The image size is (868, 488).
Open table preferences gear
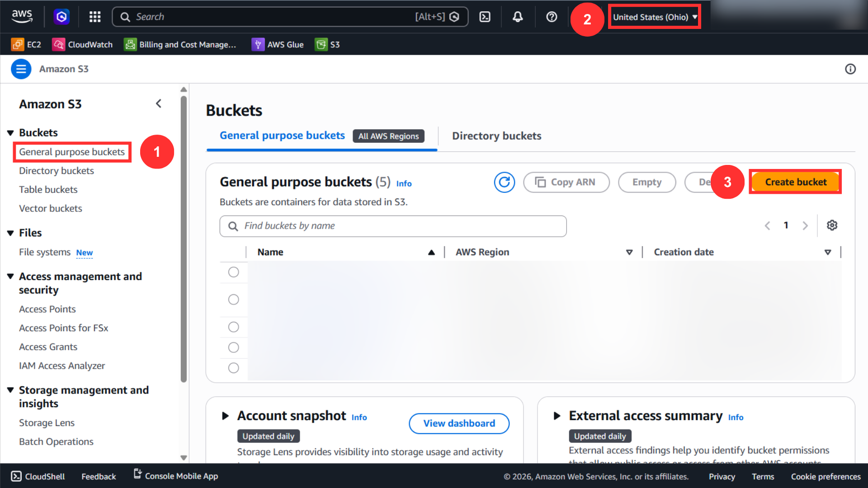[832, 225]
